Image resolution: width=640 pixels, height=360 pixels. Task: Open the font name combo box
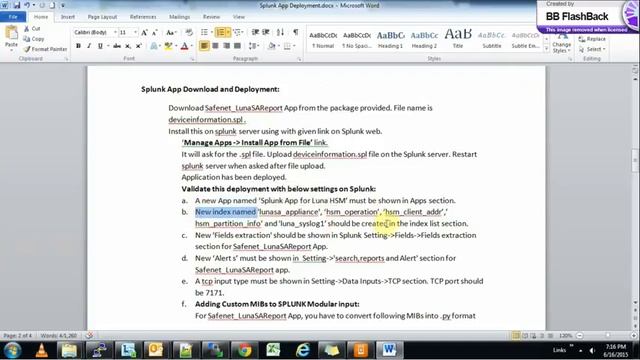pyautogui.click(x=95, y=32)
